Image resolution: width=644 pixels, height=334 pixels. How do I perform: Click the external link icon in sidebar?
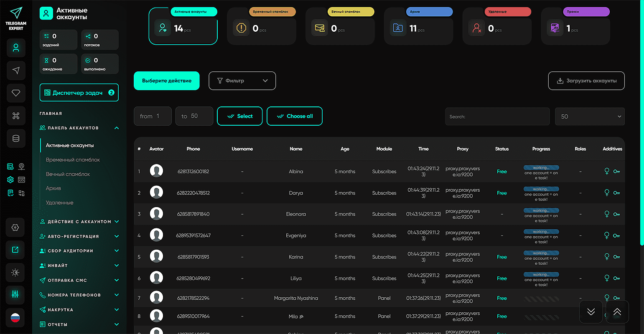pos(15,250)
